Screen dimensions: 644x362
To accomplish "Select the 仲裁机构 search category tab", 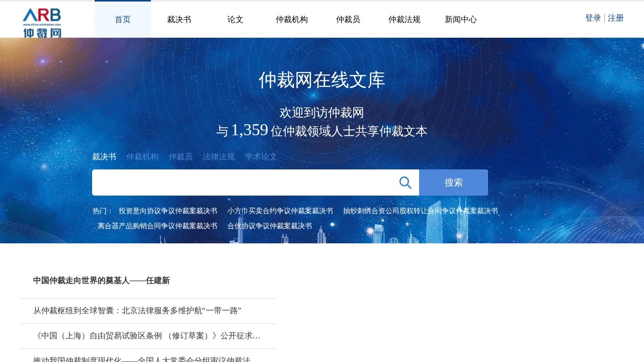I will pyautogui.click(x=142, y=157).
